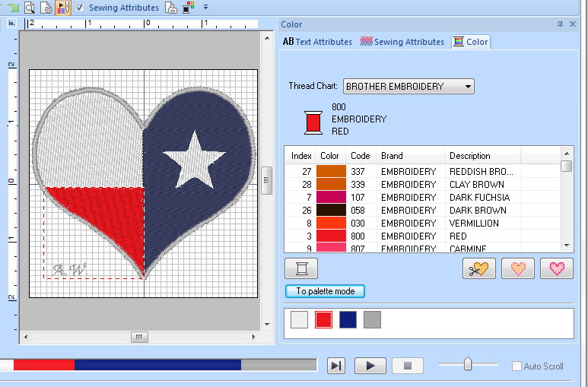Screen dimensions: 588x387
Task: Open the page settings gear icon
Action: 46,7
